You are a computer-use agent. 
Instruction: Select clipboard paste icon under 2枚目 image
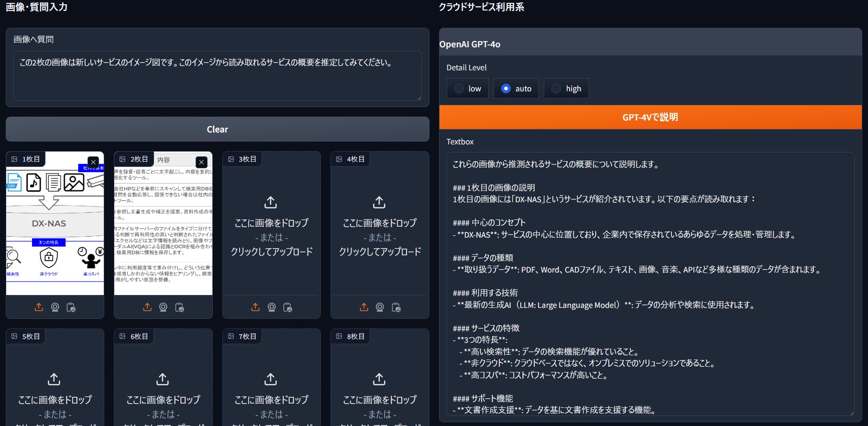179,307
